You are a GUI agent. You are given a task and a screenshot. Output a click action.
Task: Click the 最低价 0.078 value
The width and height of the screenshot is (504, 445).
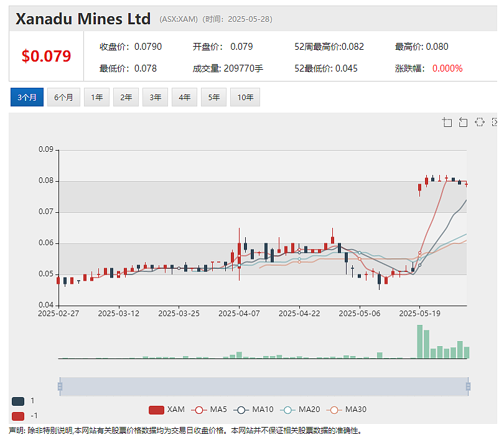point(145,68)
